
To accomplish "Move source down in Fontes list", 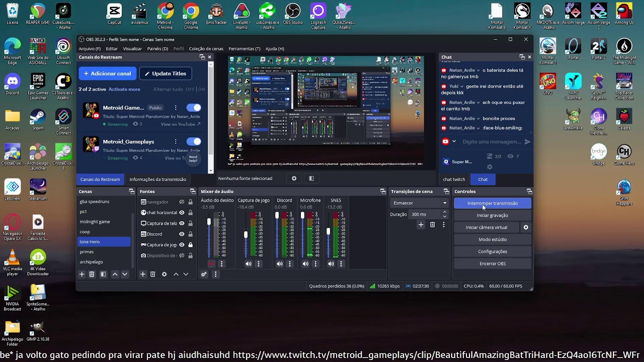I will pyautogui.click(x=186, y=274).
